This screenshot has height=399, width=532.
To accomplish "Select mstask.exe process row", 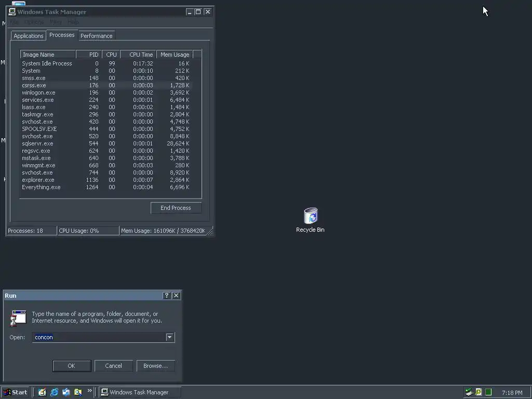I will tap(106, 158).
